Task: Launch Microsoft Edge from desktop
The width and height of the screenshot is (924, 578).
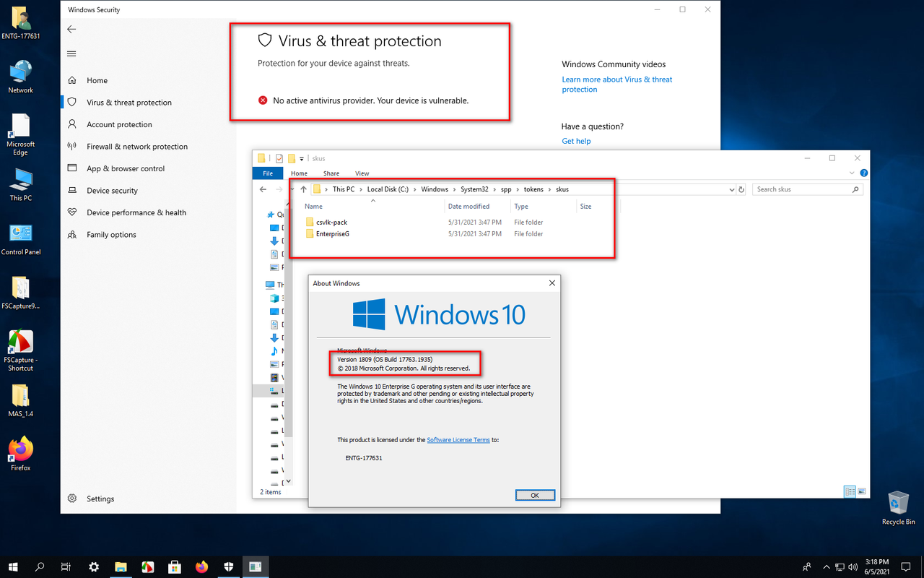Action: 20,134
